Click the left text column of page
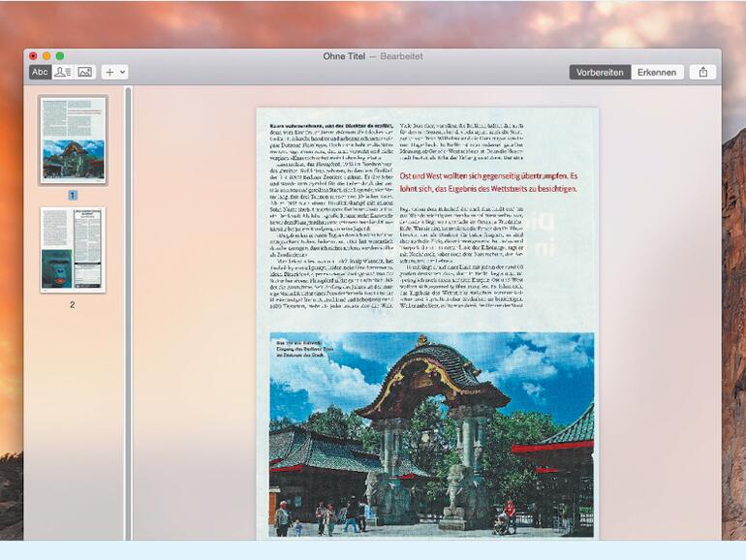746x560 pixels. [x=330, y=213]
